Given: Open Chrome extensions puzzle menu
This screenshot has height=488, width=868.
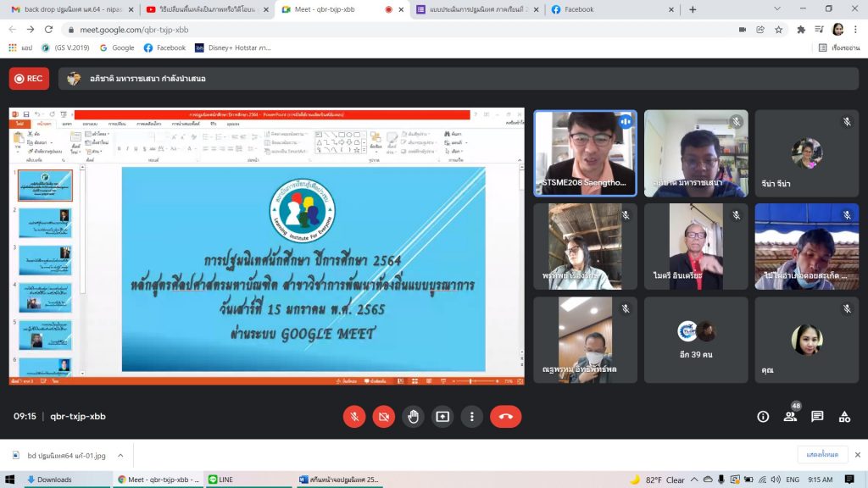Looking at the screenshot, I should pyautogui.click(x=801, y=30).
